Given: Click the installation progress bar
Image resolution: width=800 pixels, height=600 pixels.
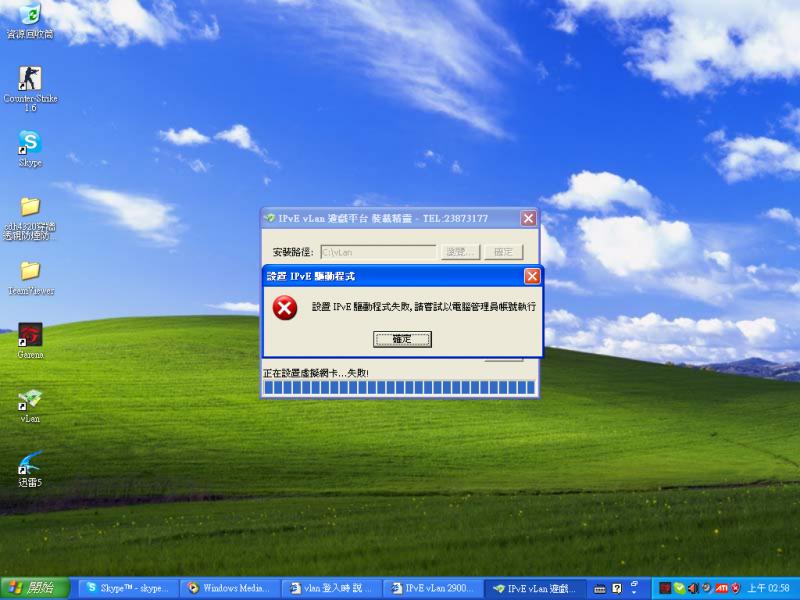Looking at the screenshot, I should [x=399, y=388].
